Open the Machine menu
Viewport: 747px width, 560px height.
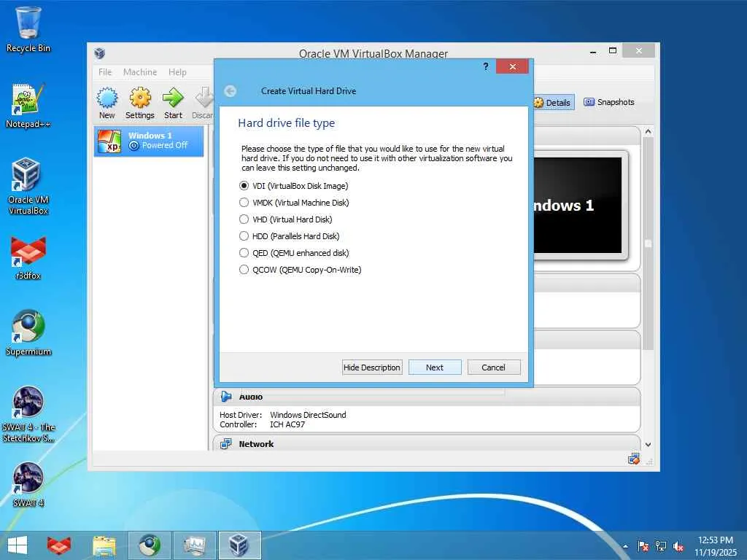(139, 72)
